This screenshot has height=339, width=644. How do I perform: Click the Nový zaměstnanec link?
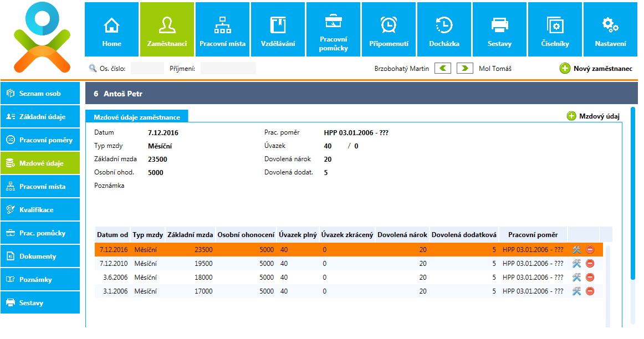[x=603, y=69]
